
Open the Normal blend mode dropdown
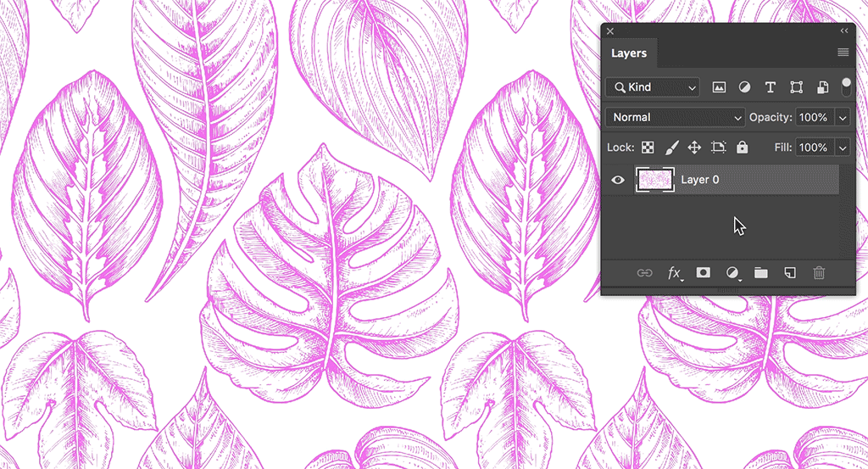coord(676,117)
